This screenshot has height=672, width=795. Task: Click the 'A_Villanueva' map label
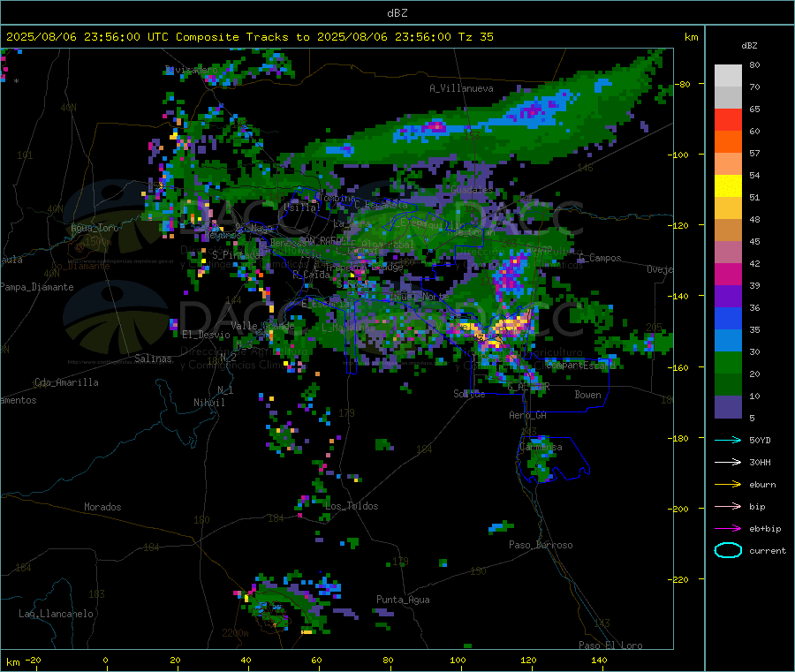point(461,88)
